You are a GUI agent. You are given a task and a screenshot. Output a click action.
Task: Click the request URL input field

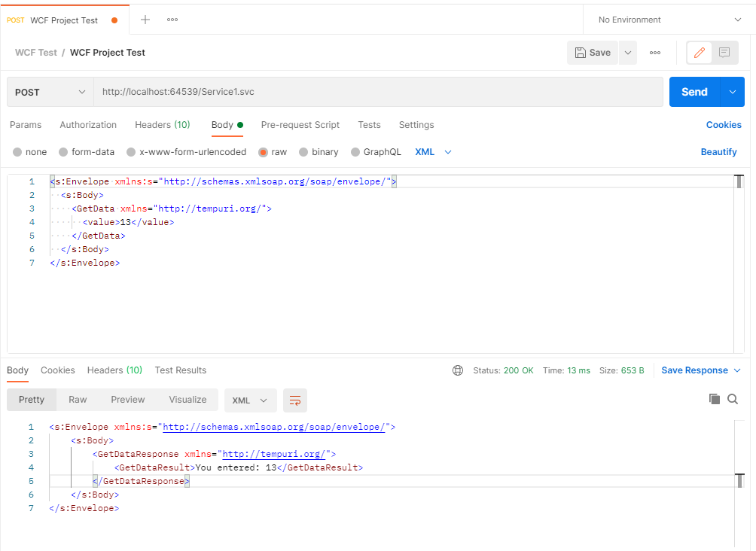point(379,92)
